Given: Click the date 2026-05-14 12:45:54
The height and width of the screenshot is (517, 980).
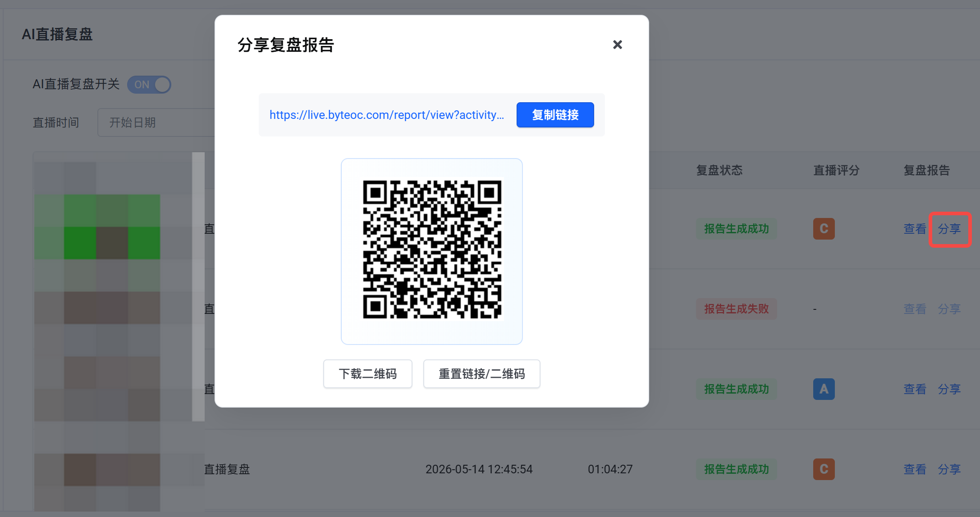Looking at the screenshot, I should click(x=479, y=469).
